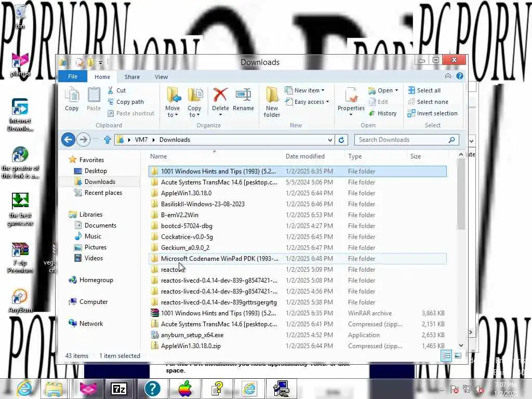Click Select all in the ribbon
Screen dimensions: 532x399
[424, 90]
